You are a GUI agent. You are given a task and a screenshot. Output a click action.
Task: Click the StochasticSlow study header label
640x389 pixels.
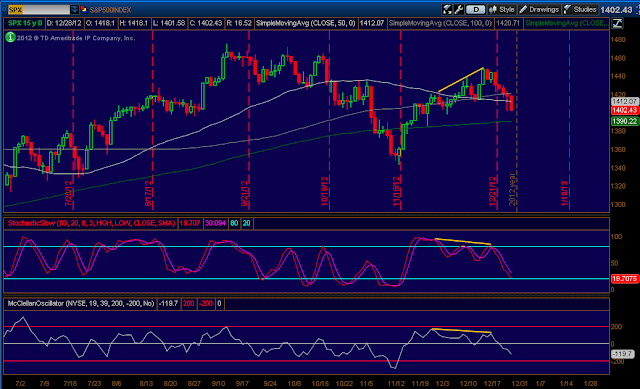(x=91, y=223)
